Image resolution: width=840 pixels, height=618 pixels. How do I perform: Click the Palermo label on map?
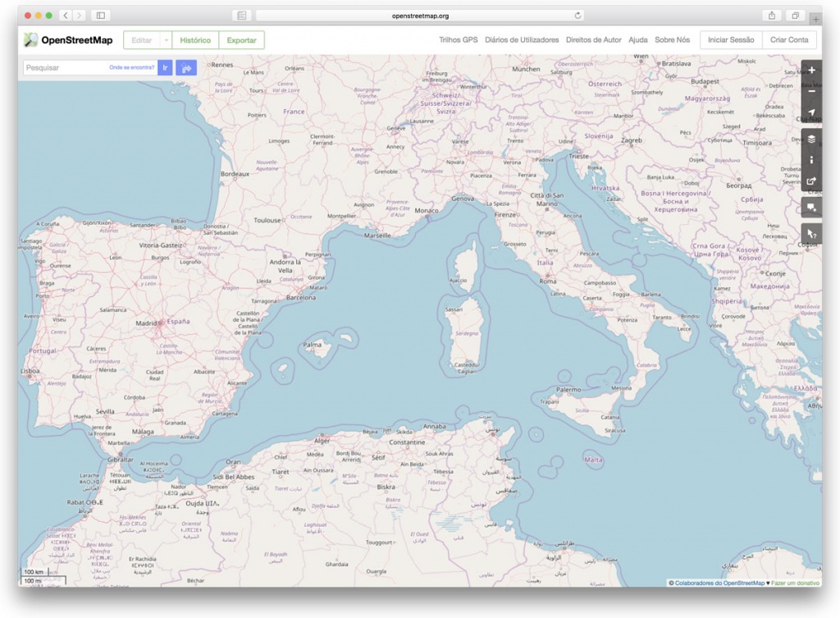[x=568, y=390]
